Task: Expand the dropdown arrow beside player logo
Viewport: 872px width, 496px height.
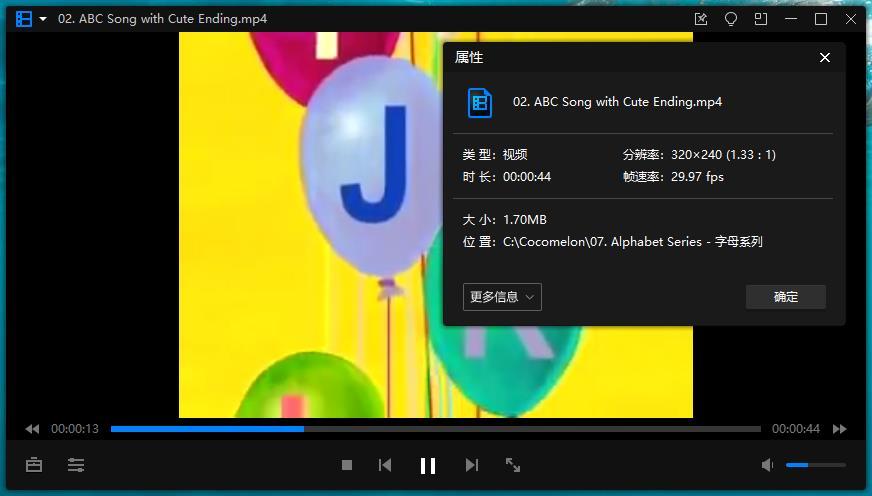Action: [43, 19]
